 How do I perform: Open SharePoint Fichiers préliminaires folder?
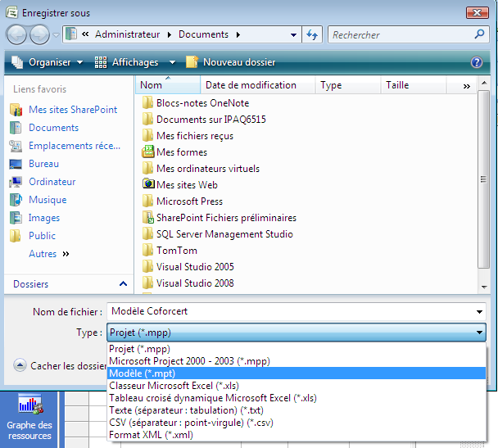226,218
